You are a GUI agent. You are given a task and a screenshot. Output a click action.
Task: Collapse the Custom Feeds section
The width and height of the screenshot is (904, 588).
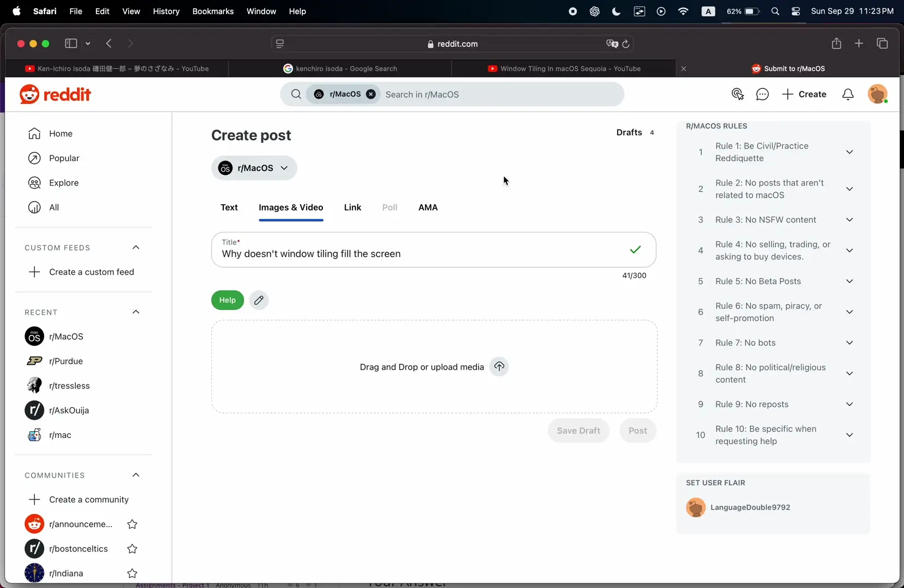(136, 248)
